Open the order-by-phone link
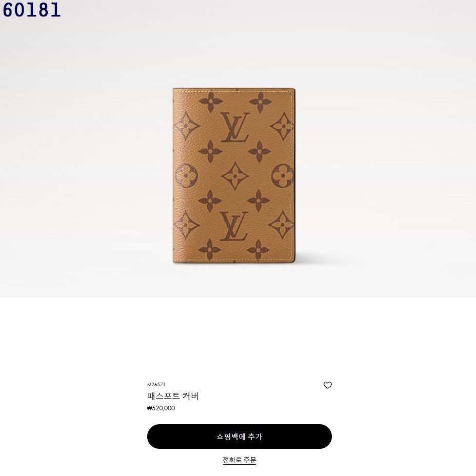476x476 pixels. (239, 460)
